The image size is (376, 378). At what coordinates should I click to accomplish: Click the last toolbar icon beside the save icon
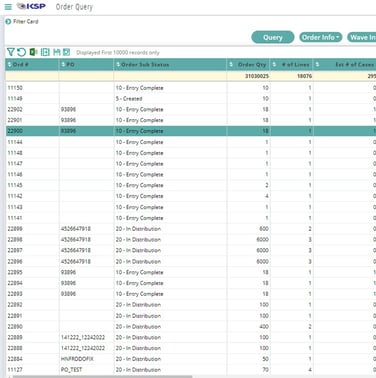tap(67, 52)
